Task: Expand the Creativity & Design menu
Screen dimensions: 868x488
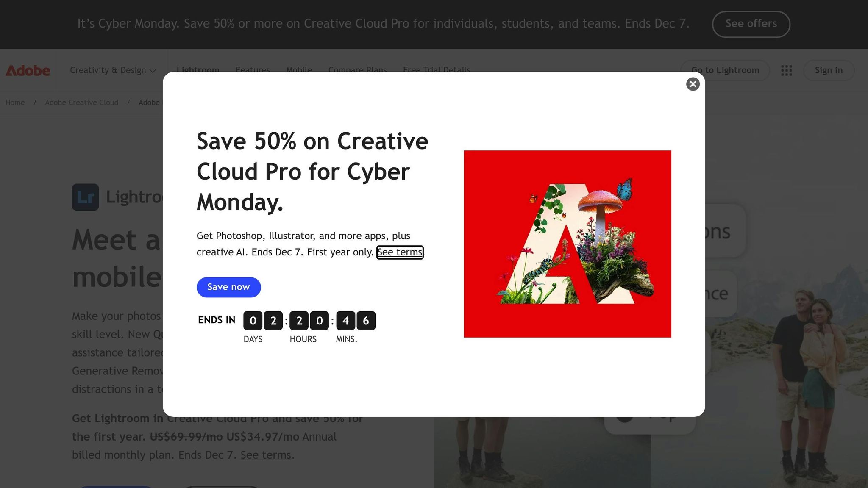Action: click(113, 70)
